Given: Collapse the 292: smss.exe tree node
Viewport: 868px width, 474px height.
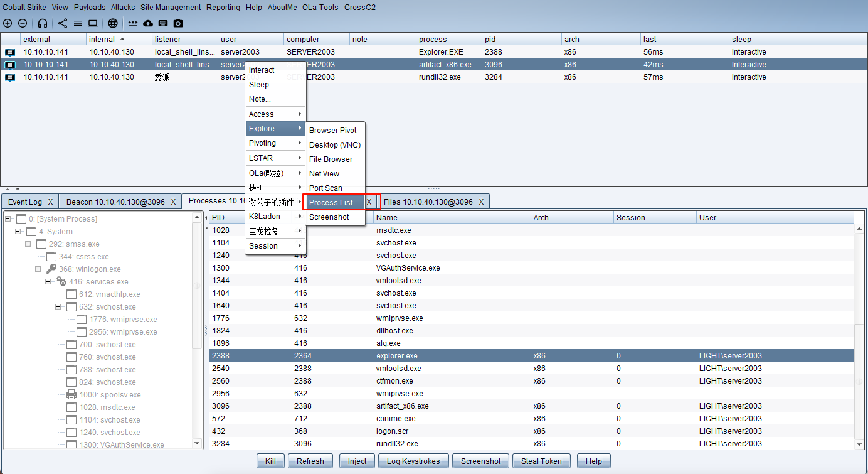Looking at the screenshot, I should coord(28,244).
